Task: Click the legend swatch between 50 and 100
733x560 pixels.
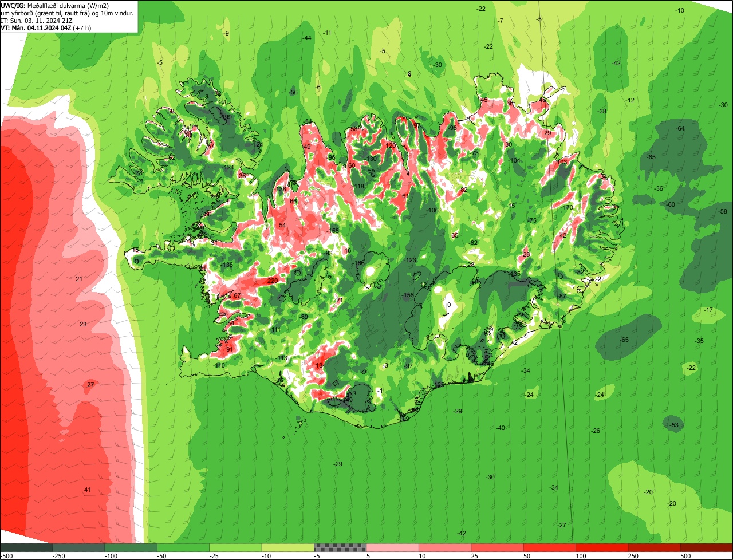Action: (x=549, y=547)
